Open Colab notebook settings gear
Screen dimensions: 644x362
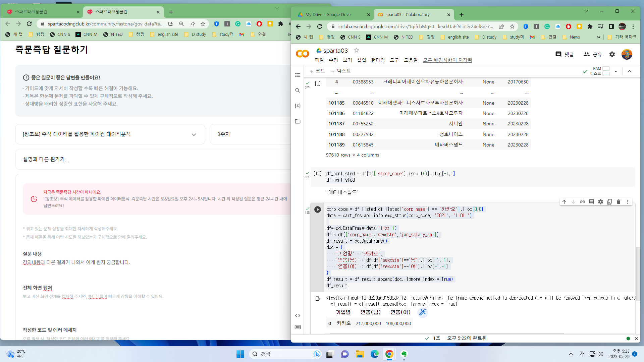pyautogui.click(x=612, y=54)
